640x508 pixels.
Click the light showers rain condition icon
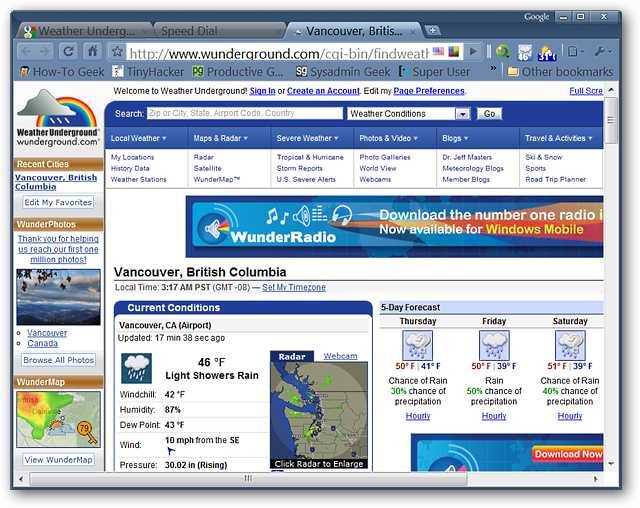(136, 368)
